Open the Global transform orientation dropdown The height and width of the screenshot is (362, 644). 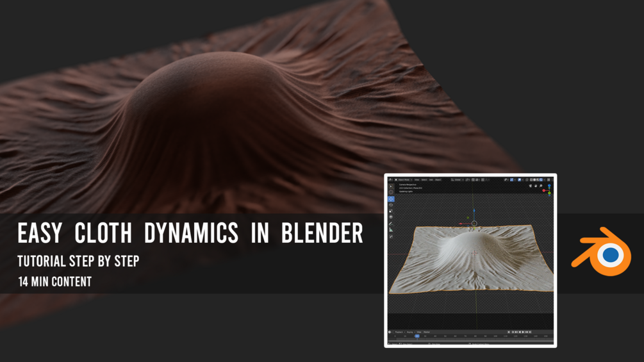coord(458,180)
